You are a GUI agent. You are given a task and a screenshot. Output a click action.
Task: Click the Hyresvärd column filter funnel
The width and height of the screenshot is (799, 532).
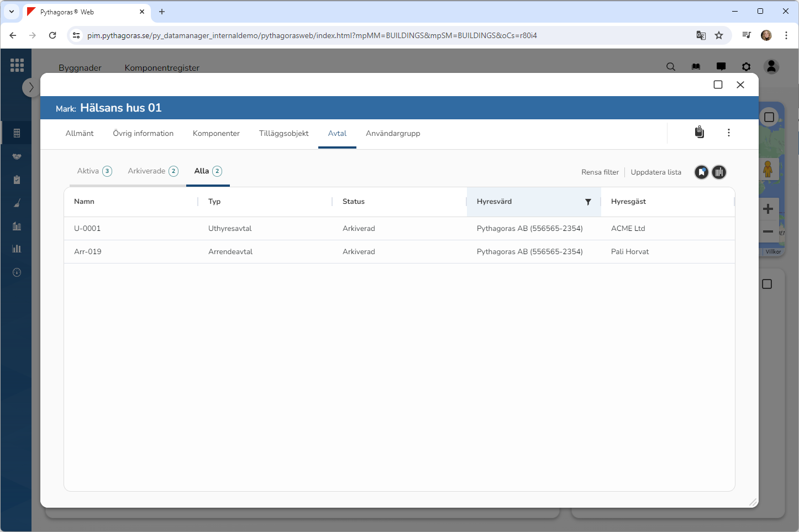coord(588,202)
